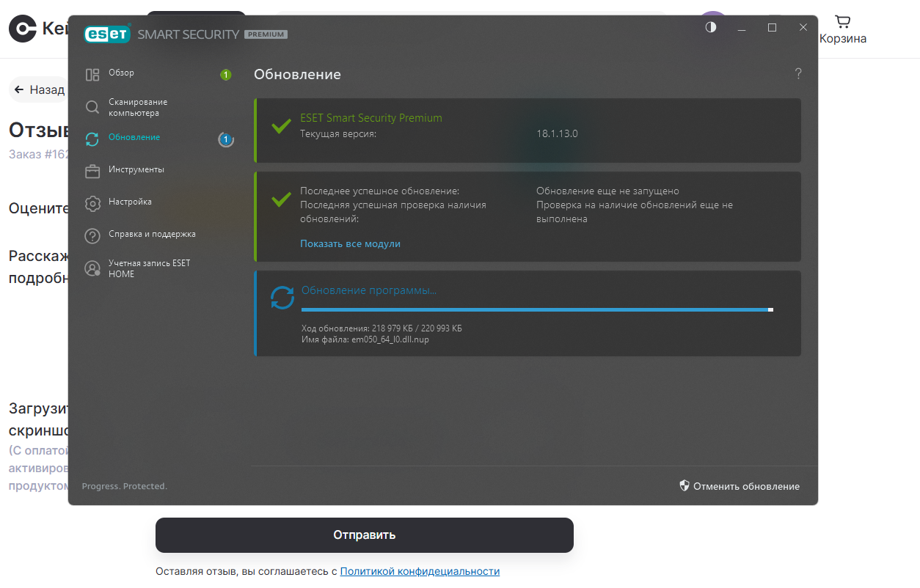Open Учетная запись ESET HOME
Screen dimensions: 920x588
(150, 268)
